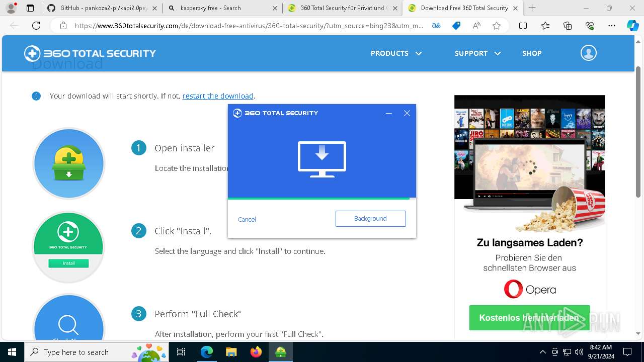Click the 360 Total Security site logo
The width and height of the screenshot is (644, 362).
[x=90, y=53]
